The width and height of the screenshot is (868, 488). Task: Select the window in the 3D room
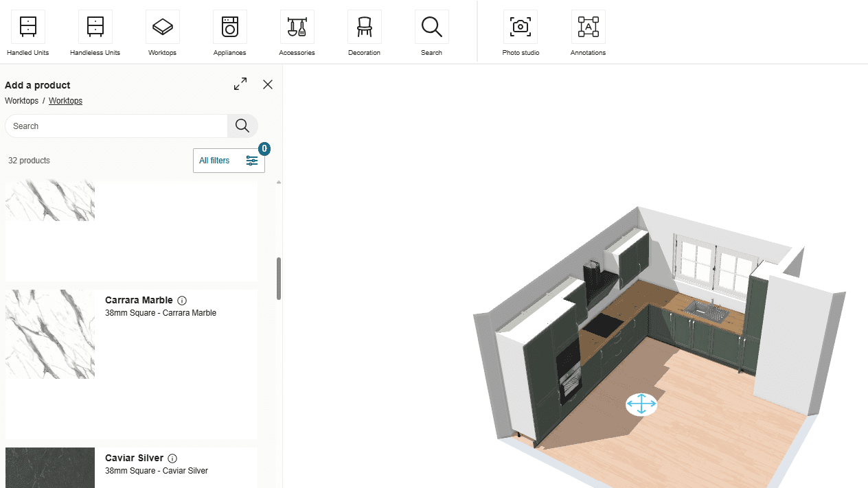[x=716, y=267]
